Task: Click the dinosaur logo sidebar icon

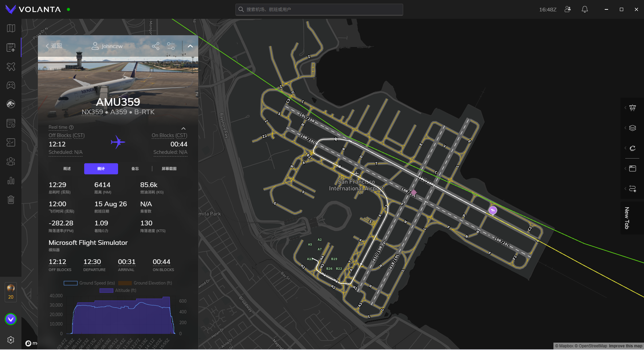Action: pyautogui.click(x=11, y=104)
